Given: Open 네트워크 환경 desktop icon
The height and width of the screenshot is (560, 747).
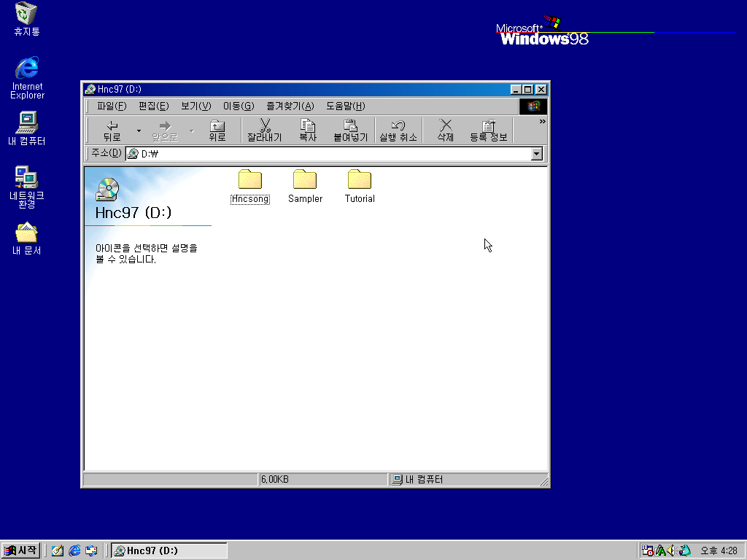Looking at the screenshot, I should coord(27,187).
